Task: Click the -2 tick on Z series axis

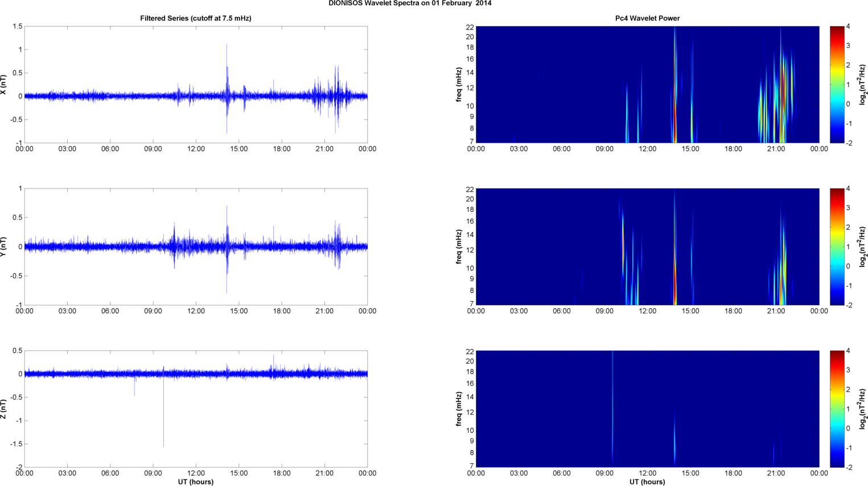Action: pos(18,467)
